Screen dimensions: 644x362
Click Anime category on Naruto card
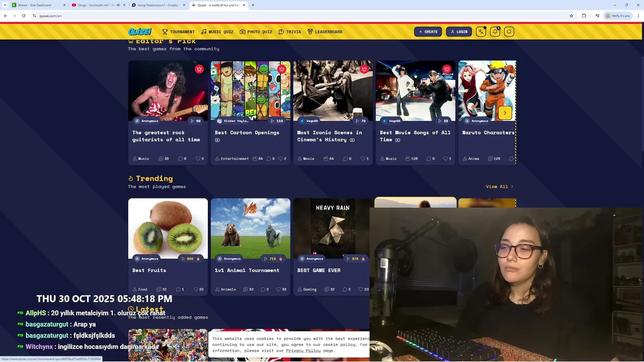pyautogui.click(x=471, y=158)
